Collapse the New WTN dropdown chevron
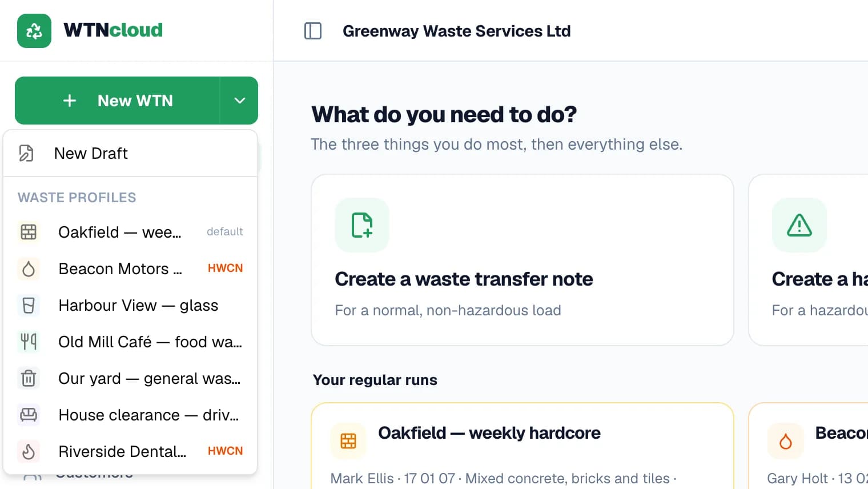The width and height of the screenshot is (868, 489). 239,101
